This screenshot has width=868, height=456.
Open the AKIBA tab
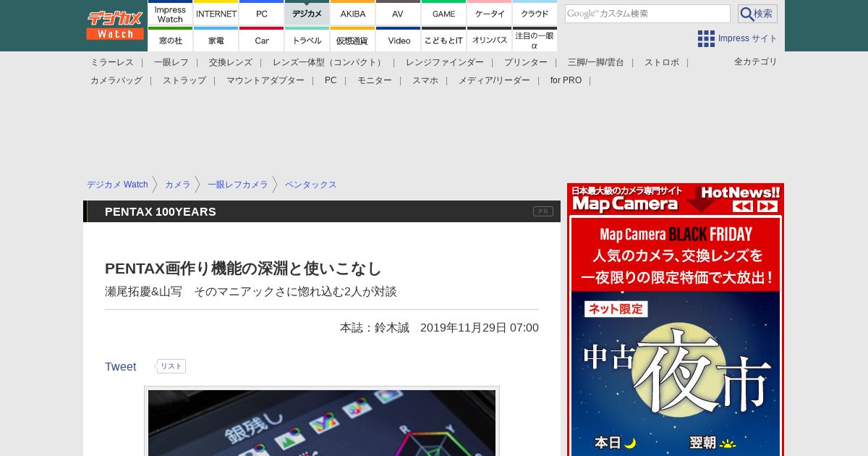tap(352, 13)
